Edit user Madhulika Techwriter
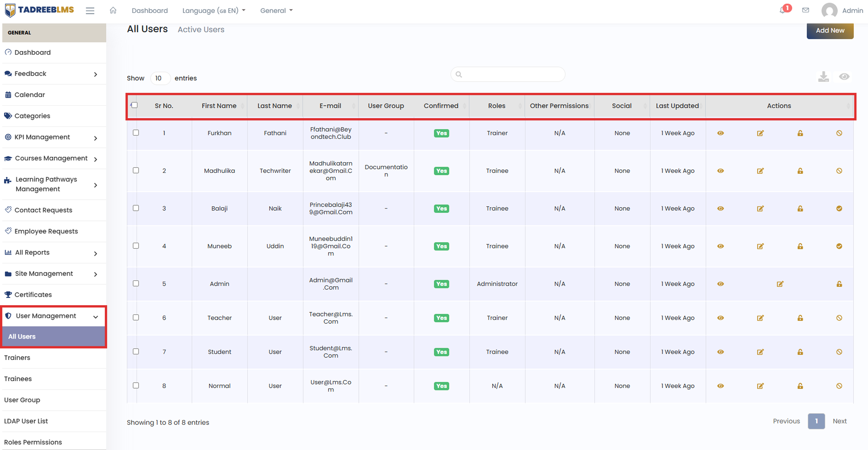This screenshot has height=450, width=868. 760,171
